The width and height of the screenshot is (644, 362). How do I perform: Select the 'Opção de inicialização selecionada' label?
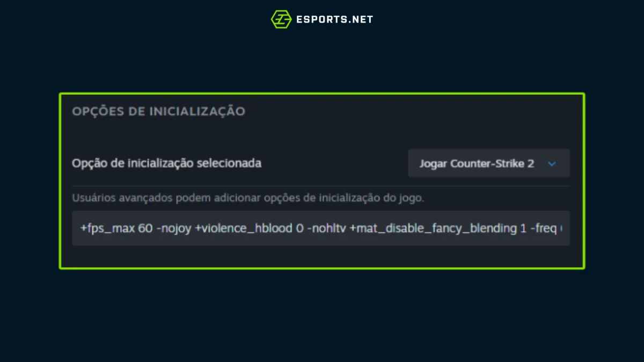[166, 163]
